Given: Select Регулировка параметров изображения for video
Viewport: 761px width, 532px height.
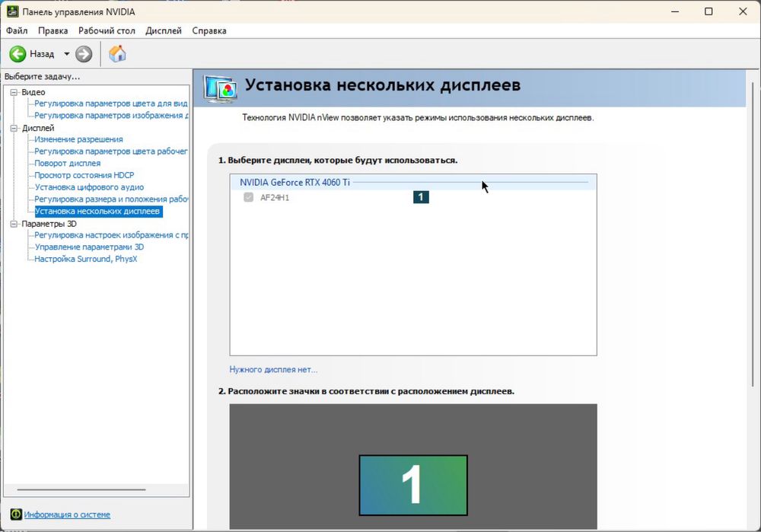Looking at the screenshot, I should [x=111, y=115].
